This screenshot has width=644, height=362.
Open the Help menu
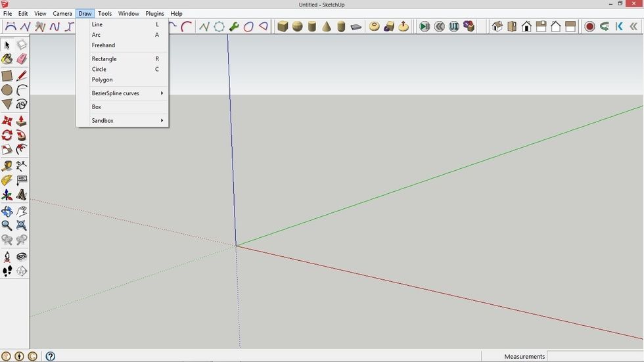coord(176,14)
